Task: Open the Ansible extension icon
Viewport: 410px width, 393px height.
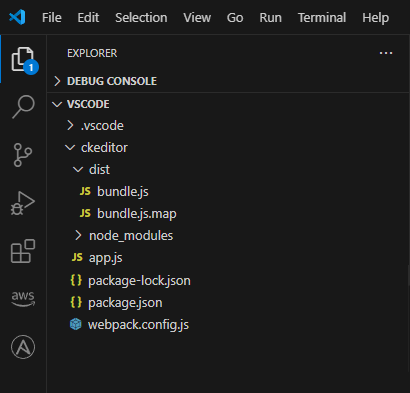Action: pyautogui.click(x=23, y=347)
